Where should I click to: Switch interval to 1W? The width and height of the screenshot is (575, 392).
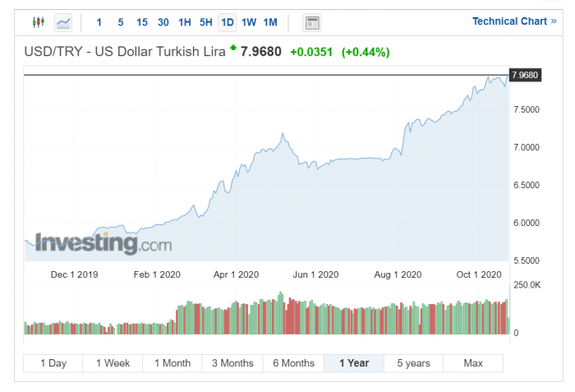coord(249,22)
